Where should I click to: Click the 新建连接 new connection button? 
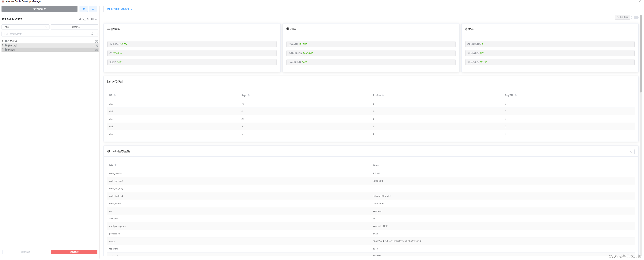[x=39, y=9]
